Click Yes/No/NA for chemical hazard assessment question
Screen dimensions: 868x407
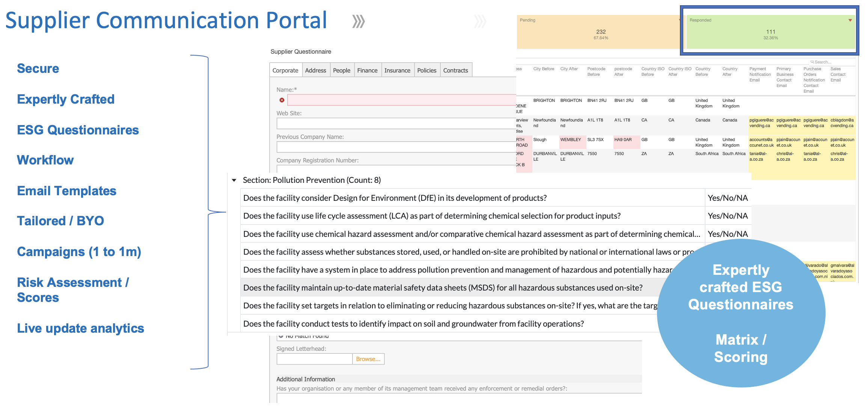click(x=728, y=234)
